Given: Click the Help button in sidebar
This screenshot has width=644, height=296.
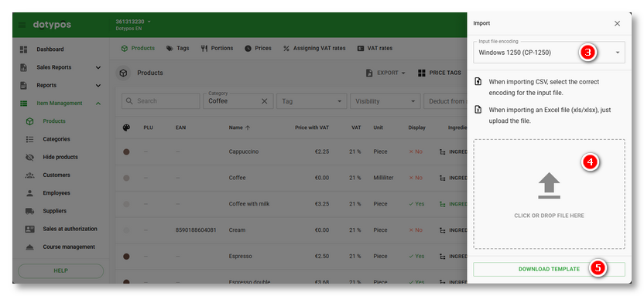Looking at the screenshot, I should coord(61,271).
